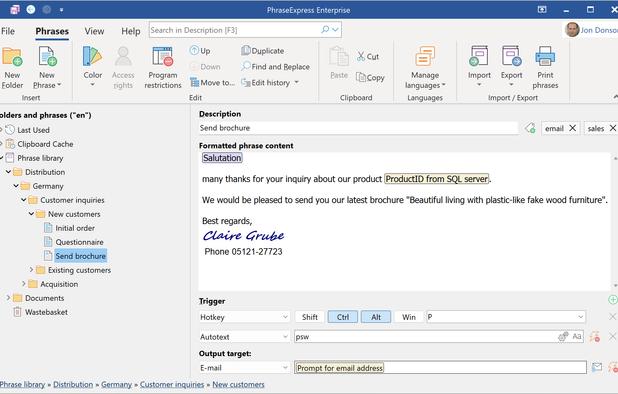Expand the Documents folder
Screen dimensions: 618x394
[x=8, y=298]
